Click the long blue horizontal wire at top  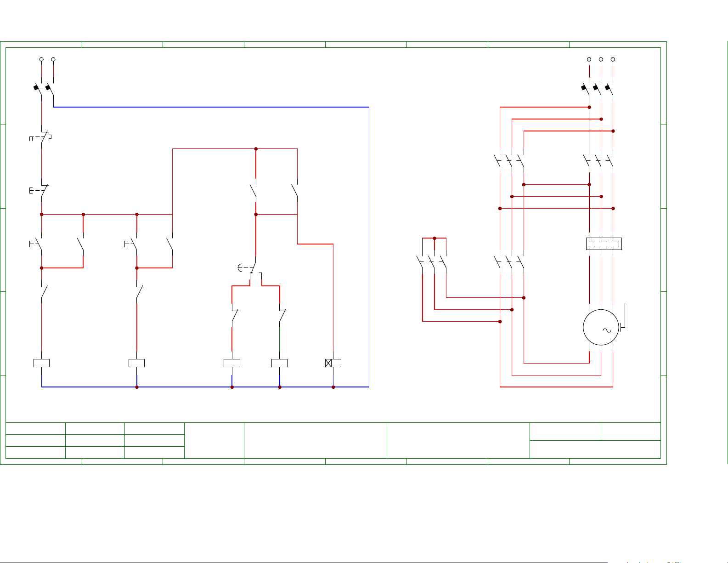[211, 107]
